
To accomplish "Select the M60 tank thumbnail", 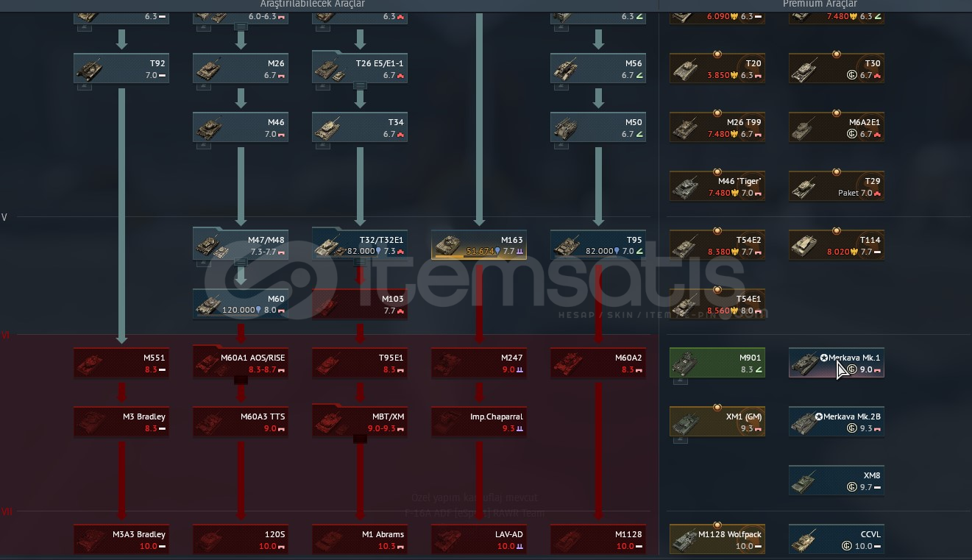I will coord(209,305).
